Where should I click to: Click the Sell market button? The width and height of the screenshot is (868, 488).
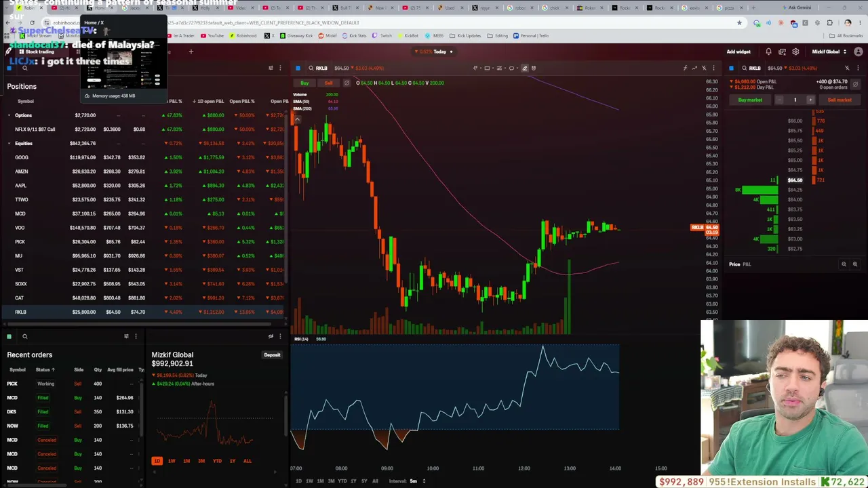[x=840, y=100]
